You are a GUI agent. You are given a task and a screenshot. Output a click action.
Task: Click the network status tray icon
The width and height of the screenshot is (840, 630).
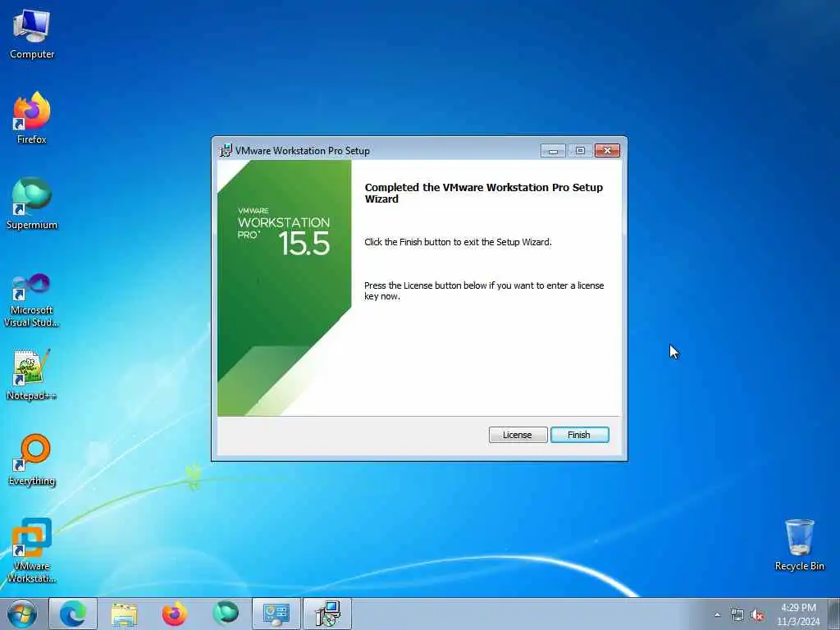(737, 615)
